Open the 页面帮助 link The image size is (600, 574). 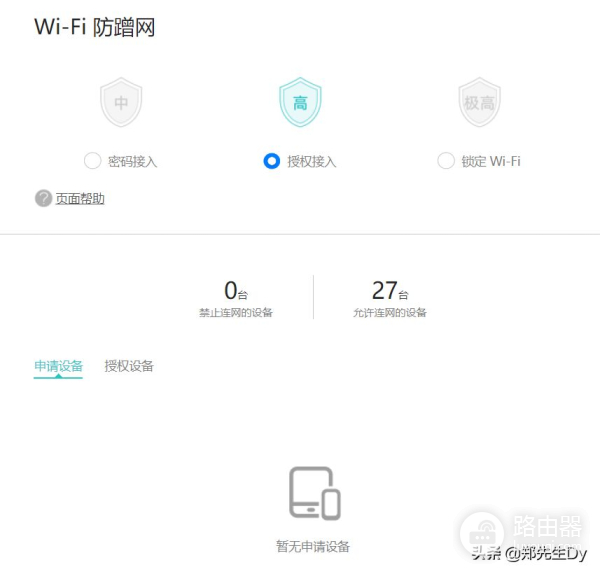80,199
